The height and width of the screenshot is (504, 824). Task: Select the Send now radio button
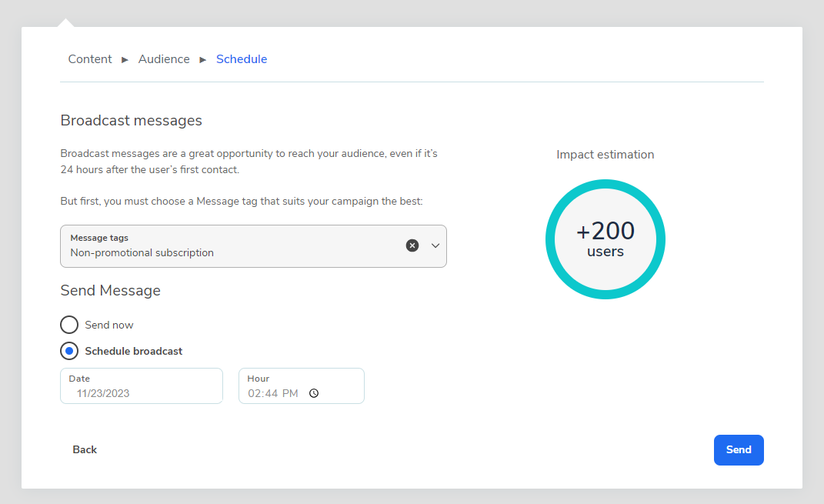pos(69,325)
